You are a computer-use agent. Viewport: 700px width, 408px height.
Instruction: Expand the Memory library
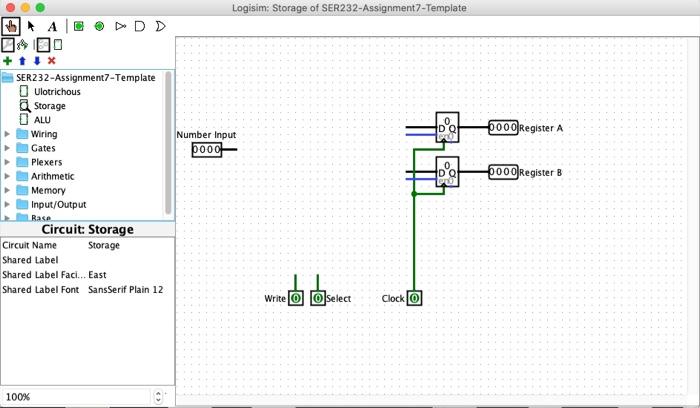point(7,190)
